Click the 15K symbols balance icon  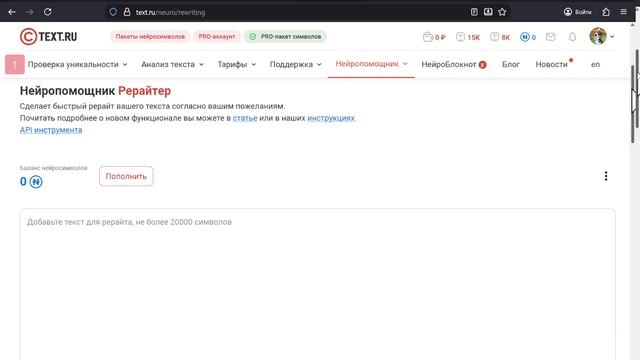point(468,37)
